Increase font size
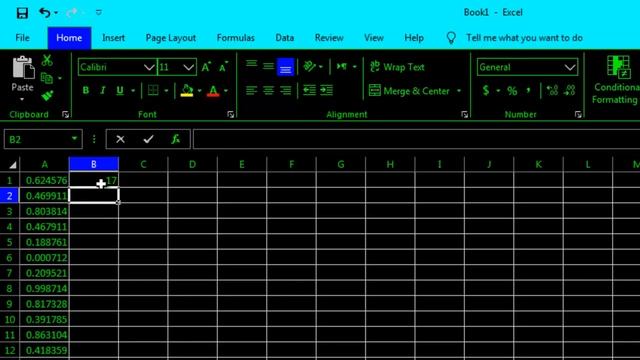The width and height of the screenshot is (640, 360). point(206,67)
